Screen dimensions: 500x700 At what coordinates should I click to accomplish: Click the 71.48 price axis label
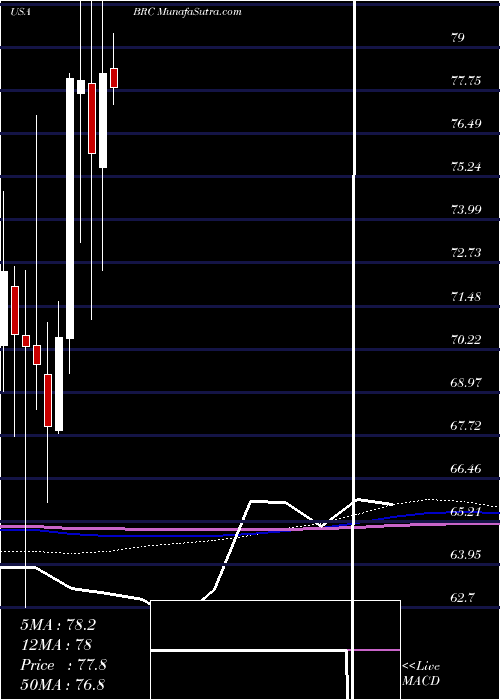(467, 296)
